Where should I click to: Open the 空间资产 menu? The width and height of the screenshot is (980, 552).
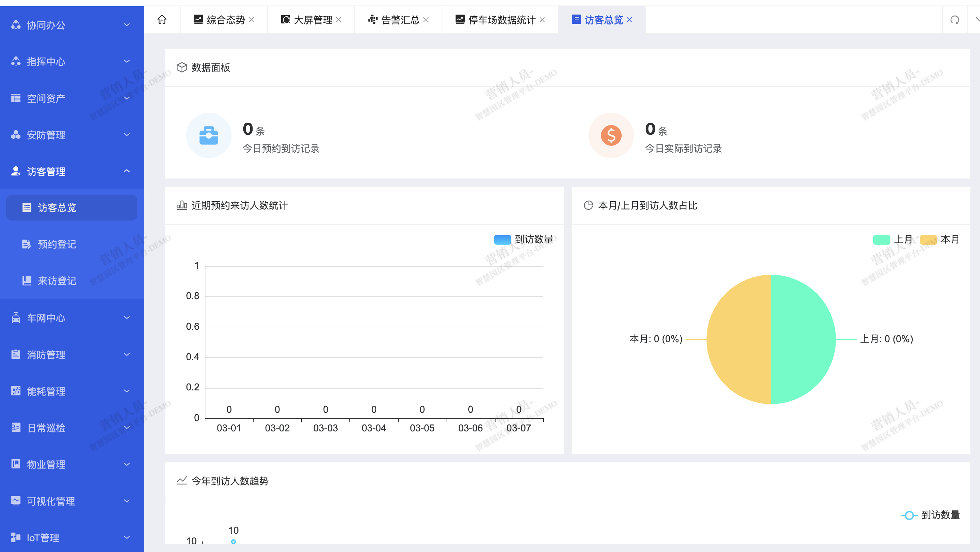72,98
